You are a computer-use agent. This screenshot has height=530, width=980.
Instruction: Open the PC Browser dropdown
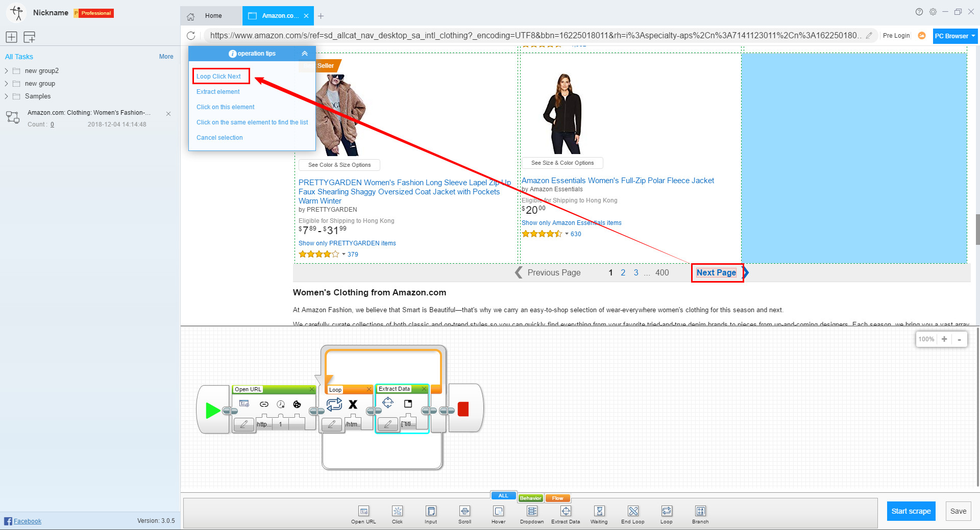(x=955, y=36)
